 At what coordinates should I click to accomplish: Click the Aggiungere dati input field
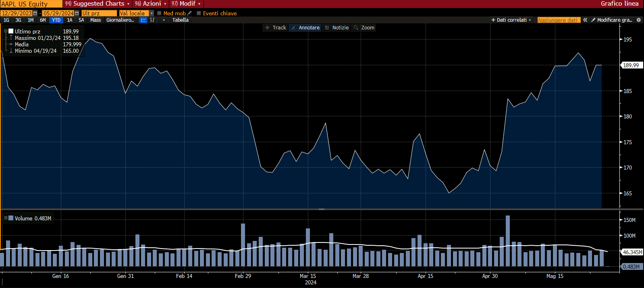click(x=559, y=20)
